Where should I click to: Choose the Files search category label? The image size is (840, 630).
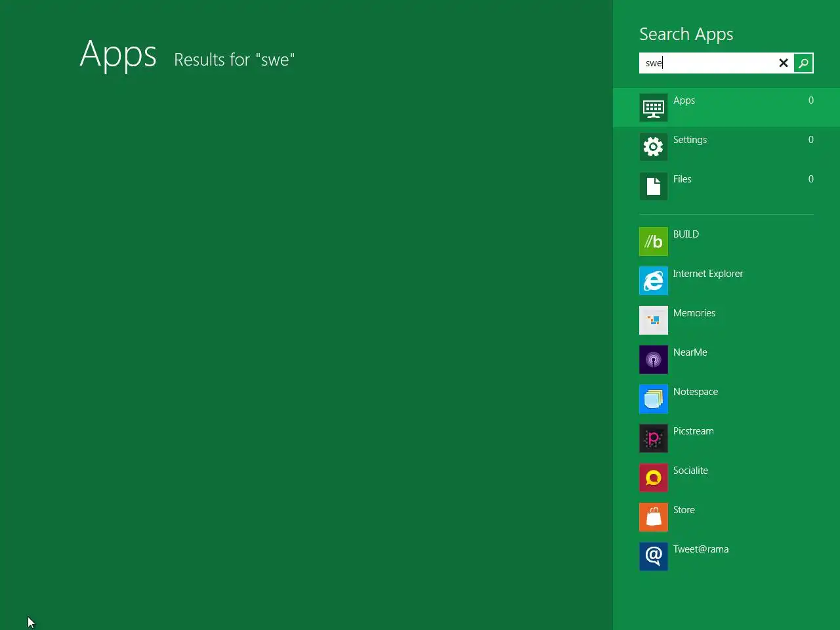(x=682, y=179)
